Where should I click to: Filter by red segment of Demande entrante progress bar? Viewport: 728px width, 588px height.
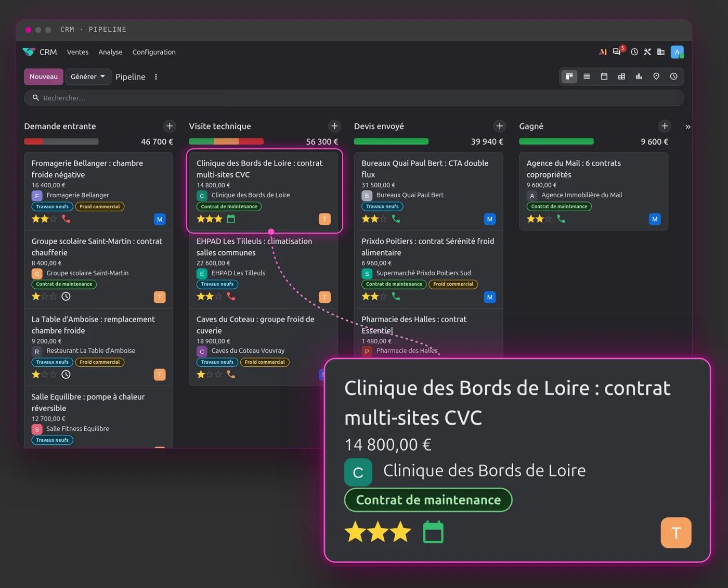coord(33,142)
